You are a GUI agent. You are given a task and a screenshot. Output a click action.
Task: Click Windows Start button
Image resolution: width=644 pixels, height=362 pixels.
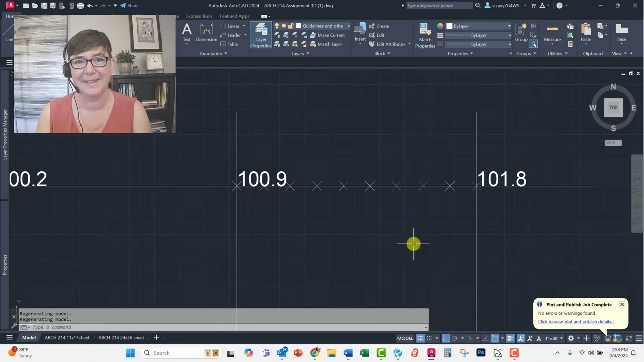130,353
